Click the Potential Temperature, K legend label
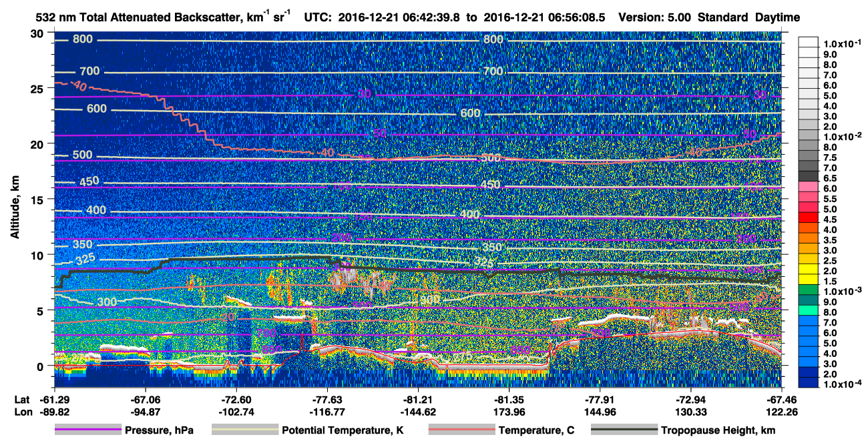Image resolution: width=868 pixels, height=445 pixels. pos(343,430)
